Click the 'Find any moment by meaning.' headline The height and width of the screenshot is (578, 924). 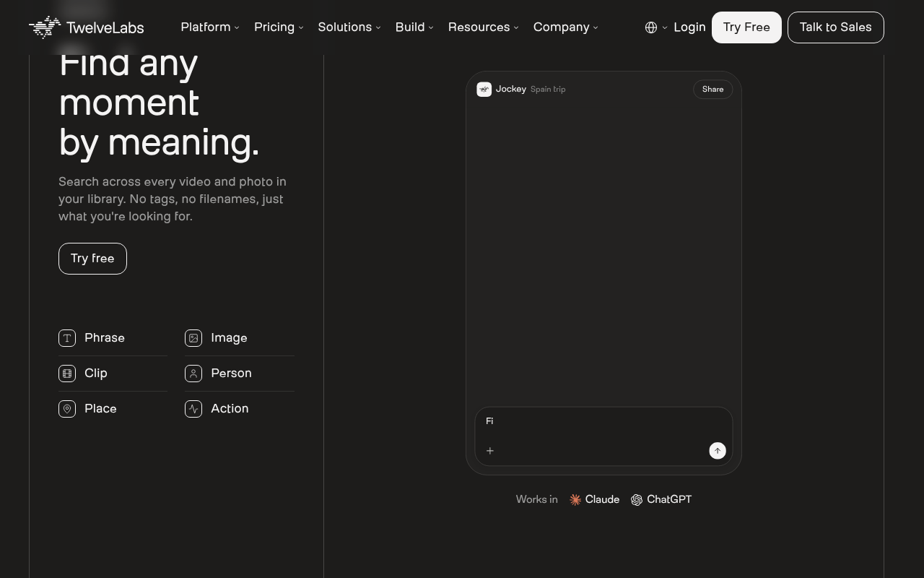tap(159, 103)
